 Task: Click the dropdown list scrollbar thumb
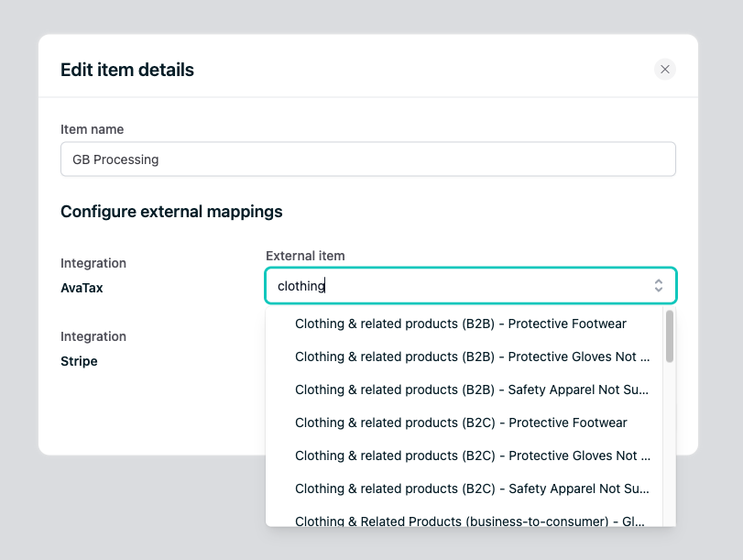pos(669,336)
